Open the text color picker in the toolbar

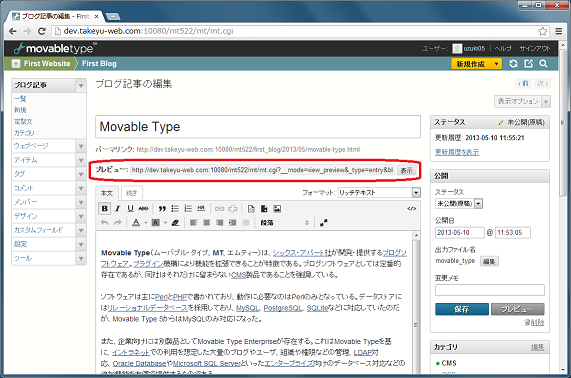[136, 223]
